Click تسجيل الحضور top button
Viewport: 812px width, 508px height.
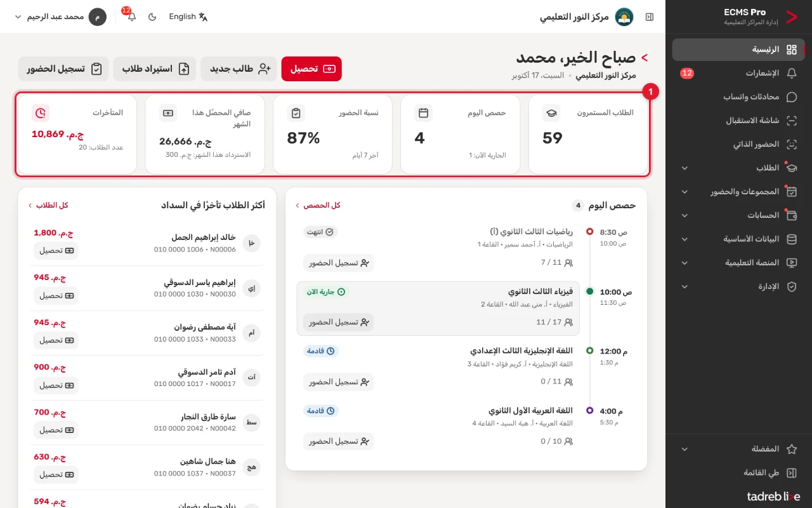(x=63, y=69)
